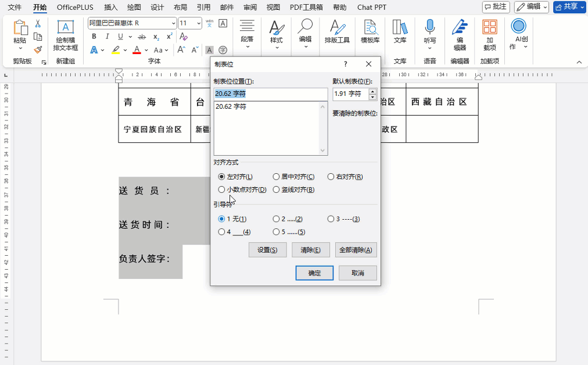Select right alignment (右对齐) radio

(331, 177)
